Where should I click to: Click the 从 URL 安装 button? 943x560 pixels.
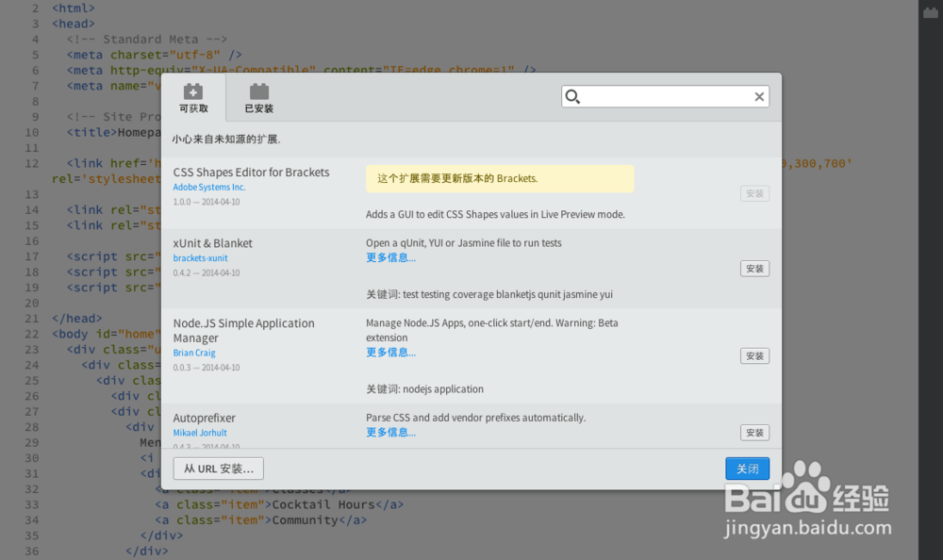(218, 468)
